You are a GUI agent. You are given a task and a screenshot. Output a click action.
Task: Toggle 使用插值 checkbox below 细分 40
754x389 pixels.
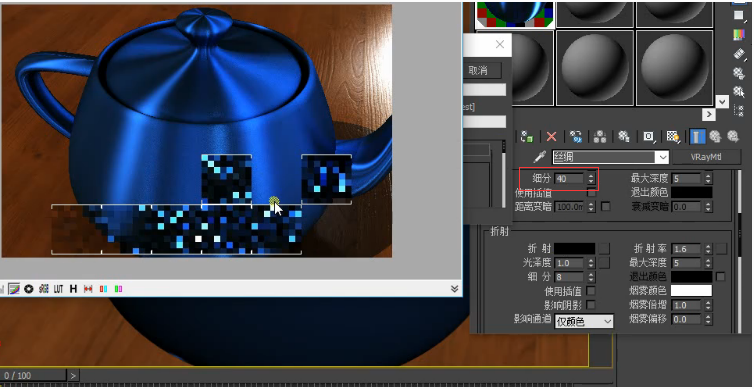[592, 193]
